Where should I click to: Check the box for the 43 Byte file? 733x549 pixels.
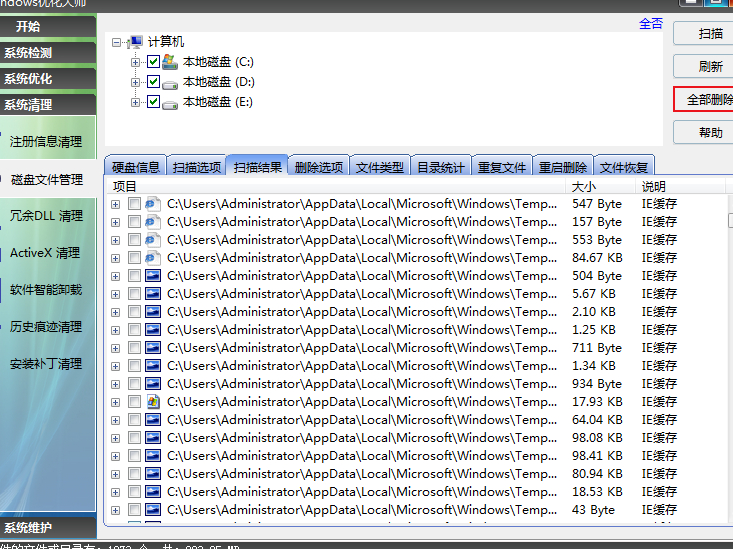134,510
